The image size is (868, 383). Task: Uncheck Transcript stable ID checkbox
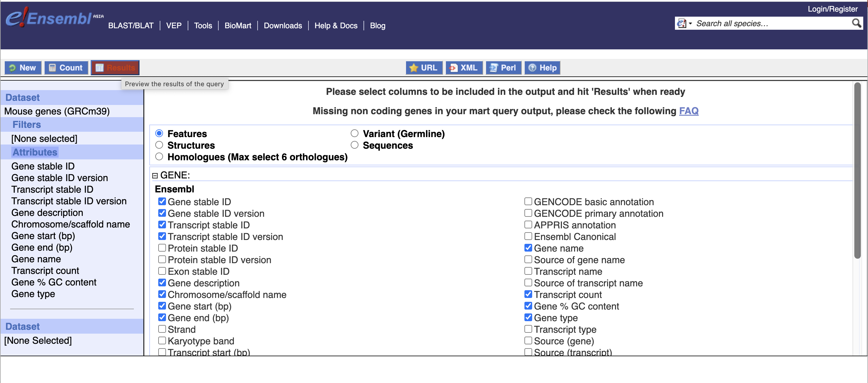tap(162, 225)
